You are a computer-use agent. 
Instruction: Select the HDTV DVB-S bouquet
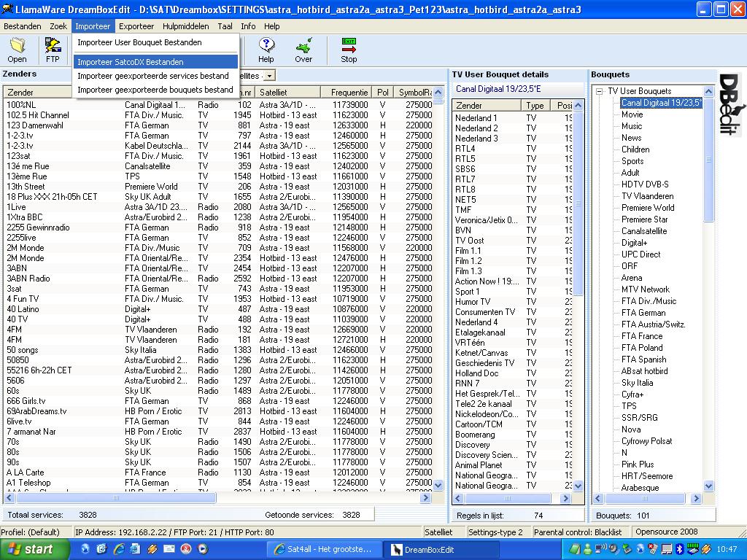coord(645,184)
